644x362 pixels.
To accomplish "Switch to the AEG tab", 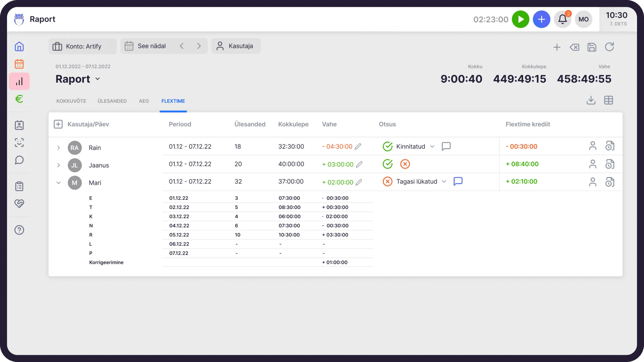I will [144, 101].
